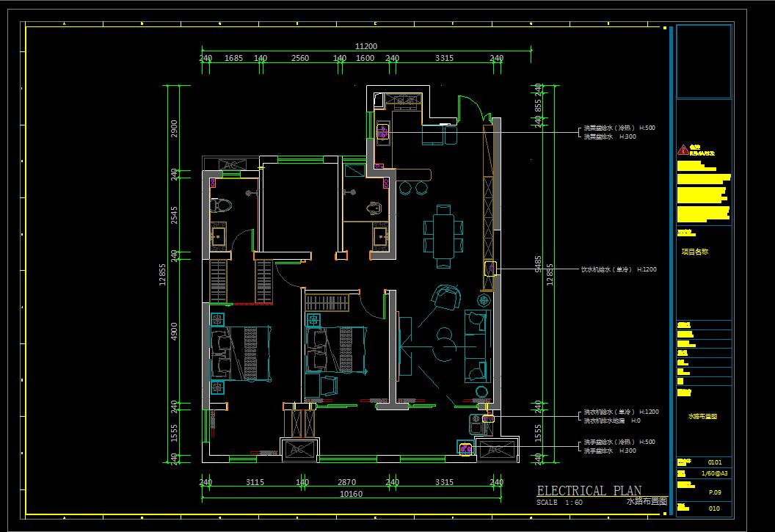The image size is (775, 532).
Task: Select the left bathroom washbasin cabinet
Action: click(x=219, y=236)
